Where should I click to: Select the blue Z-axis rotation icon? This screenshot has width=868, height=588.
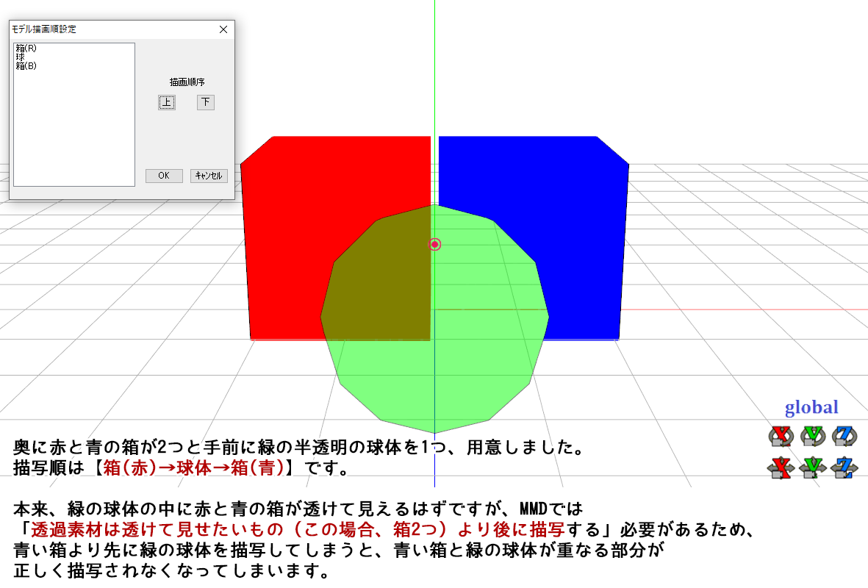click(843, 434)
